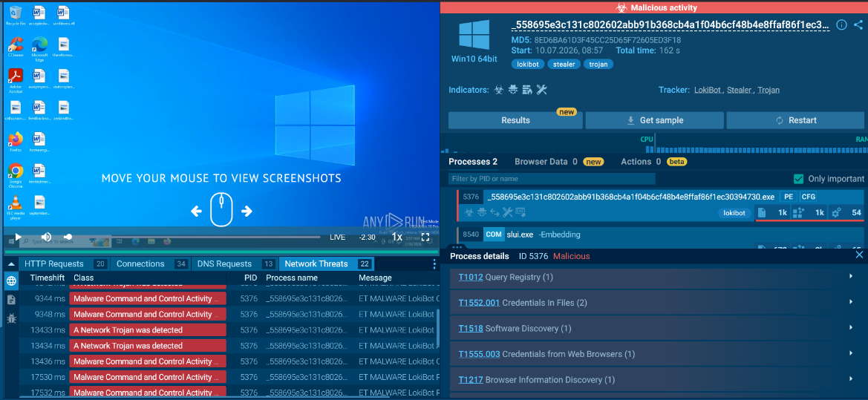This screenshot has height=400, width=868.
Task: Open the info icon next to sample hash
Action: (x=841, y=25)
